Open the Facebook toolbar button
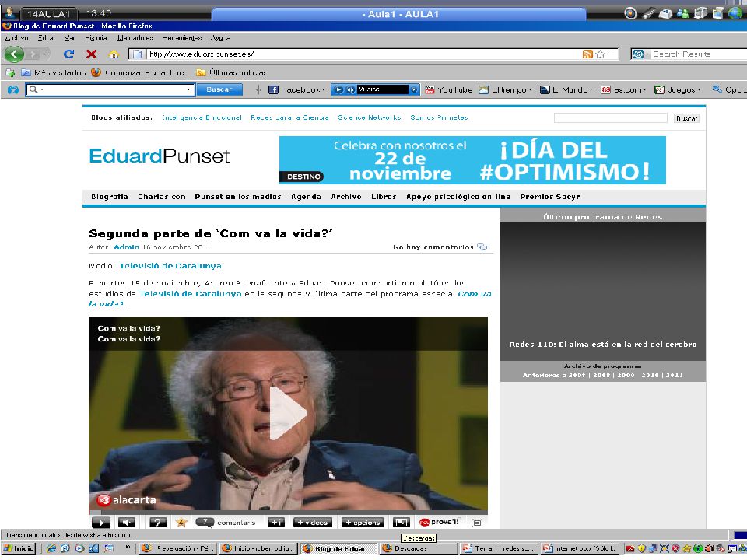747x560 pixels. 296,89
